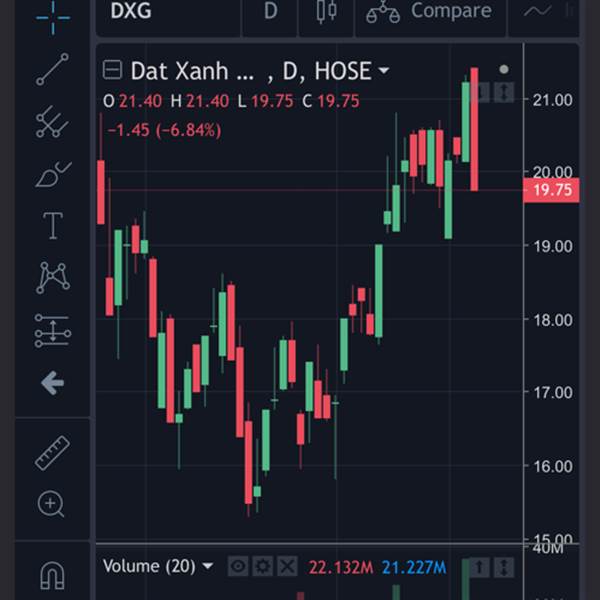This screenshot has height=600, width=600.
Task: Select the trend line drawing tool
Action: point(52,69)
